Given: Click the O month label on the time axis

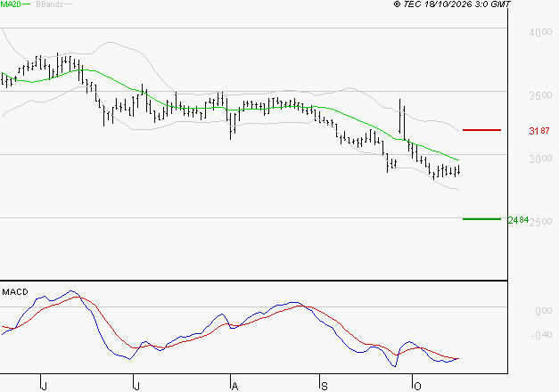Looking at the screenshot, I should coord(417,387).
